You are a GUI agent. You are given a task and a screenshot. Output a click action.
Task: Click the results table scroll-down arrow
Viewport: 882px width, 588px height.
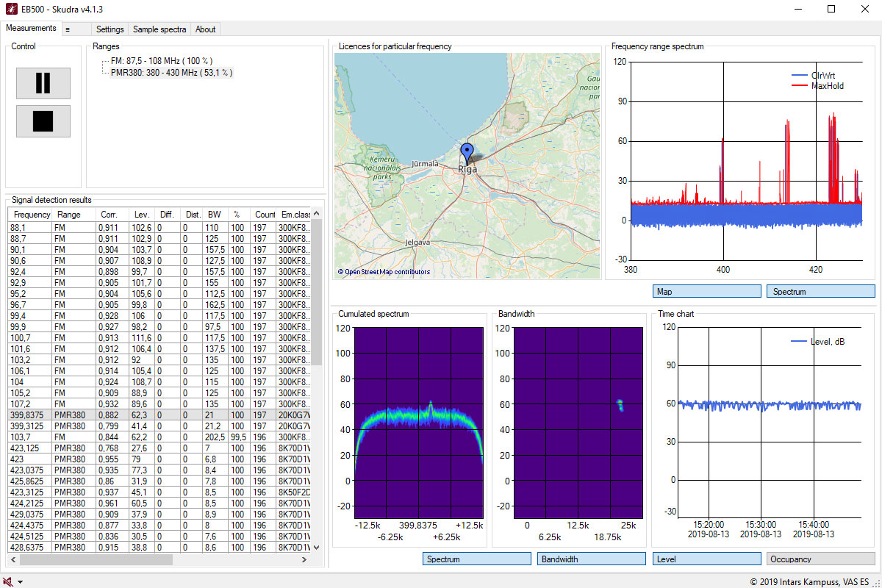click(x=317, y=548)
